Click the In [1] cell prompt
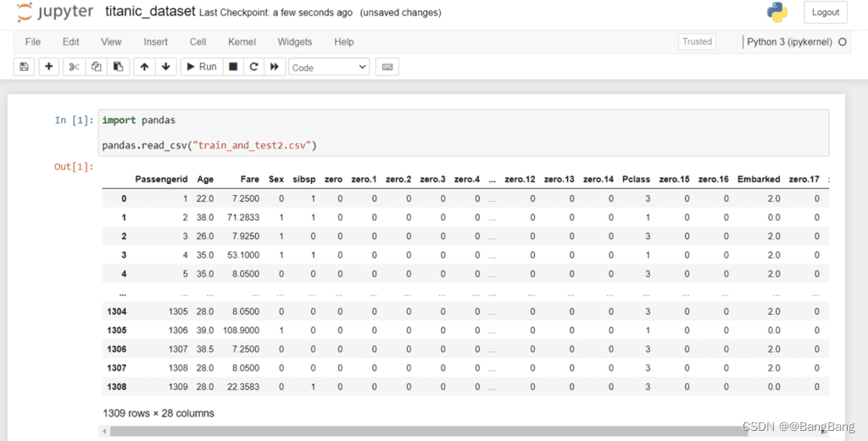The width and height of the screenshot is (868, 441). tap(75, 120)
